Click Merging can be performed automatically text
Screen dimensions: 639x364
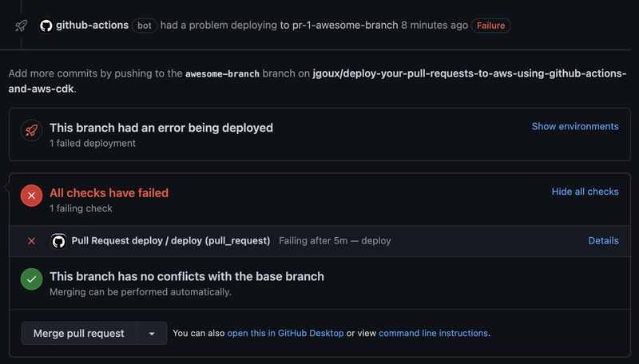pos(141,292)
